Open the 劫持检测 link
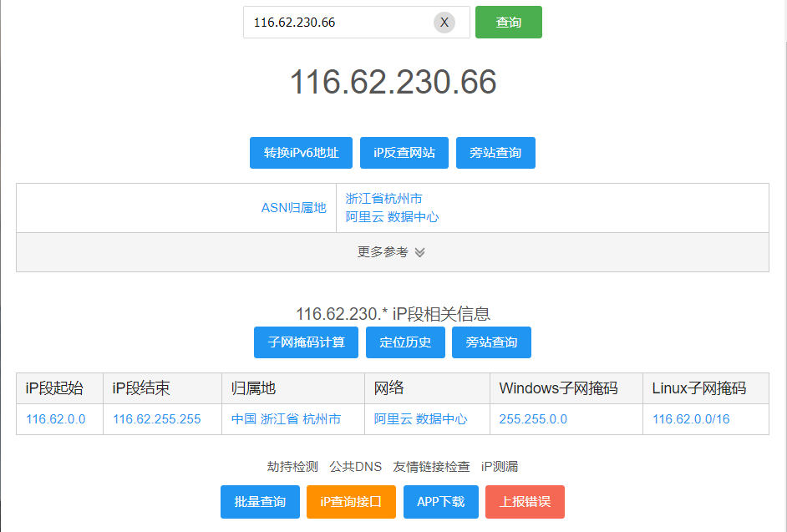The width and height of the screenshot is (787, 532). tap(292, 467)
